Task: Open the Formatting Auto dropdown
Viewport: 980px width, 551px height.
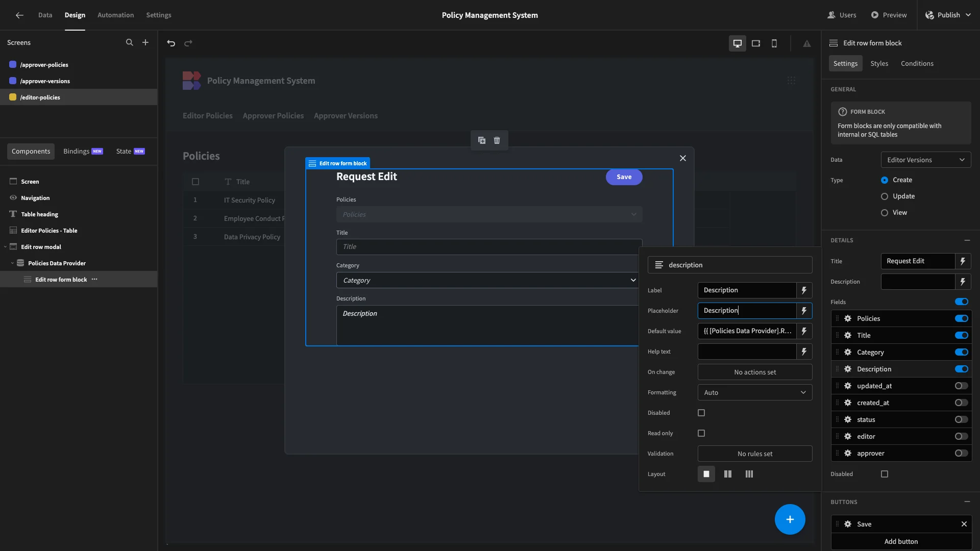Action: 755,392
